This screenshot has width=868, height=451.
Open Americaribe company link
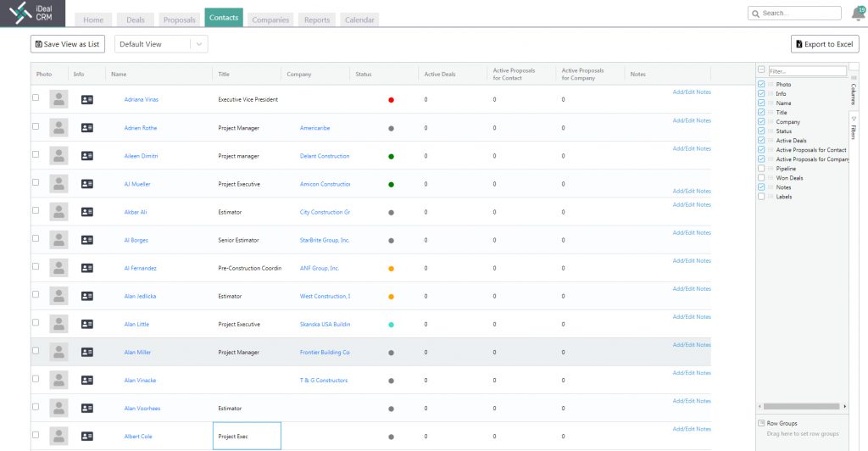pos(314,128)
